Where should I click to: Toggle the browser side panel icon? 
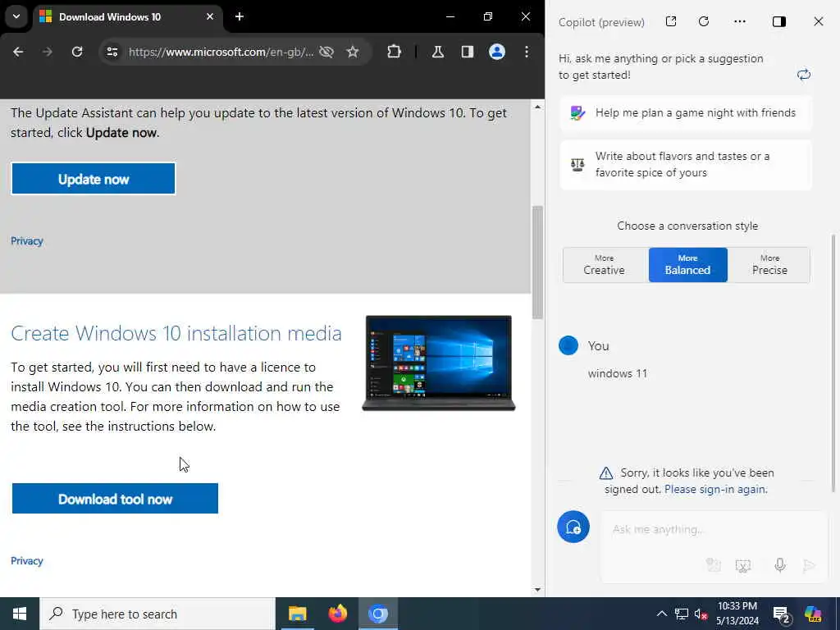(467, 52)
